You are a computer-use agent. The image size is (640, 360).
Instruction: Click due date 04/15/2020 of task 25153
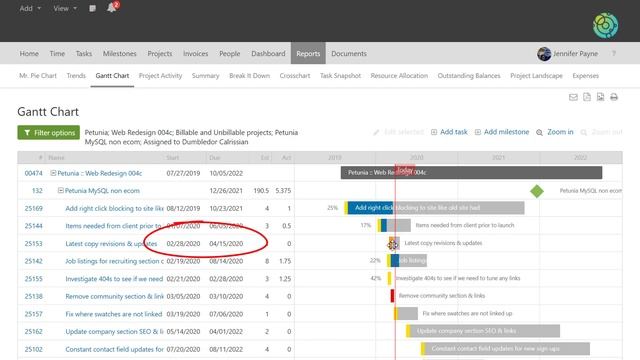pyautogui.click(x=226, y=244)
